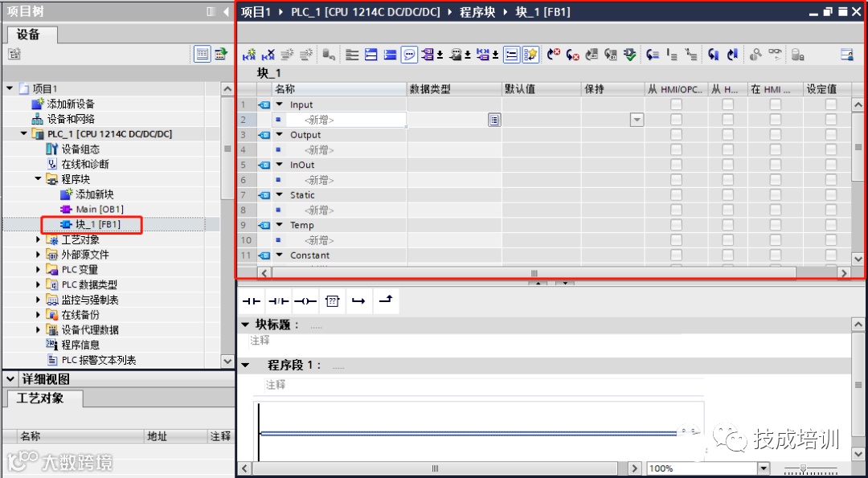Expand the PLC 变量 tree node
Image resolution: width=868 pixels, height=478 pixels.
coord(39,269)
